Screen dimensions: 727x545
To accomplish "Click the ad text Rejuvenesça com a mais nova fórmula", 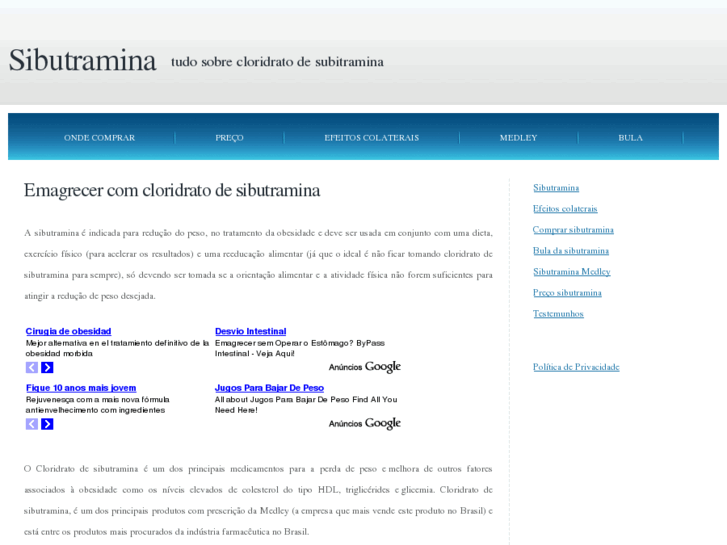I will coord(97,405).
